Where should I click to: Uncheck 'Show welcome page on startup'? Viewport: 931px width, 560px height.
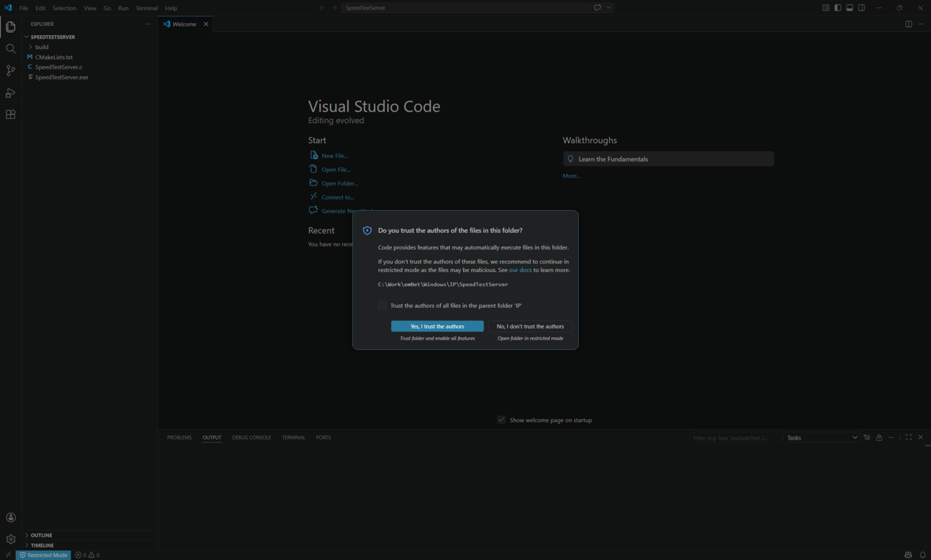point(501,420)
